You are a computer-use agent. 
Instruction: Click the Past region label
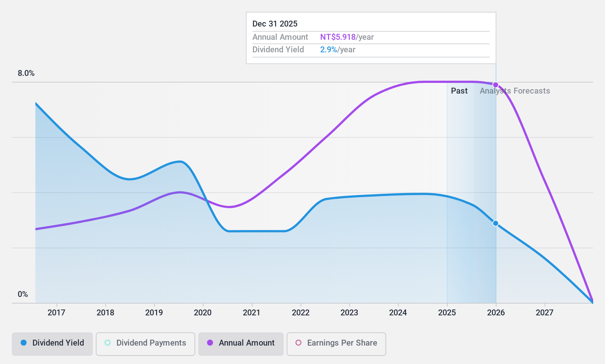459,91
